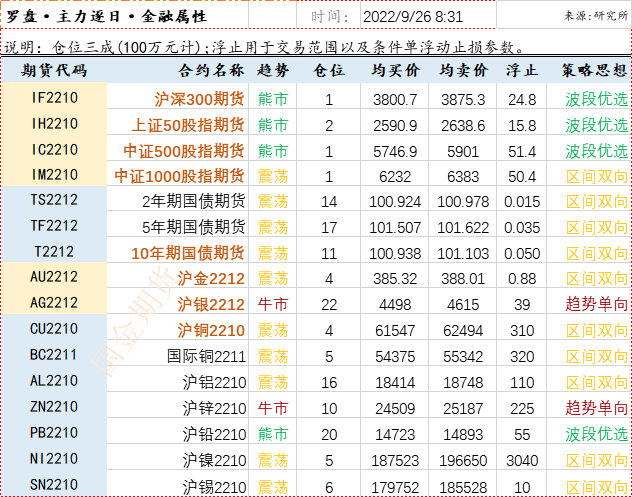Select the IH2210 futures code cell
632x497 pixels.
pos(54,124)
